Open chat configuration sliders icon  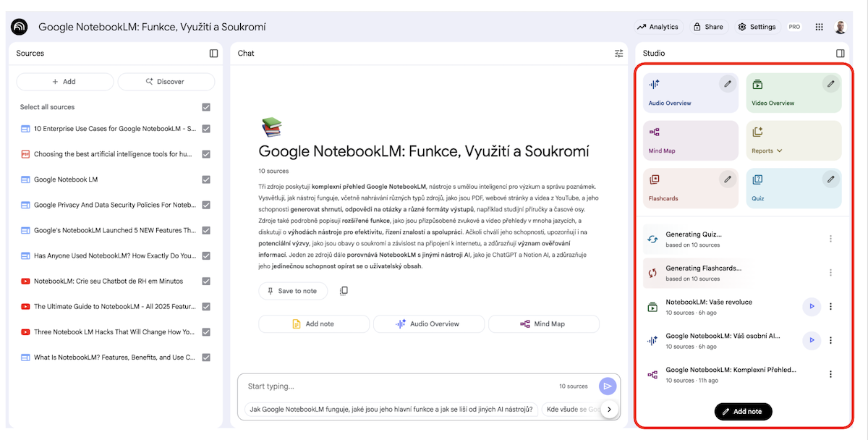[x=618, y=54]
